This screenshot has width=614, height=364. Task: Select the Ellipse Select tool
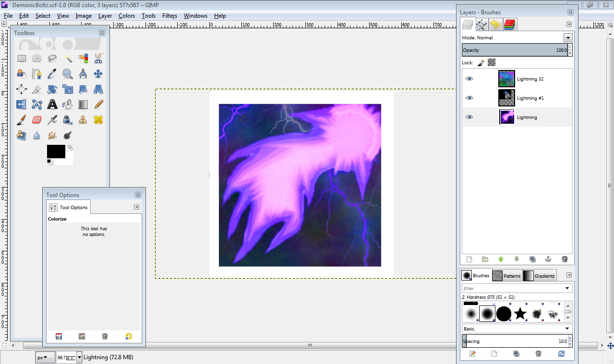click(37, 59)
